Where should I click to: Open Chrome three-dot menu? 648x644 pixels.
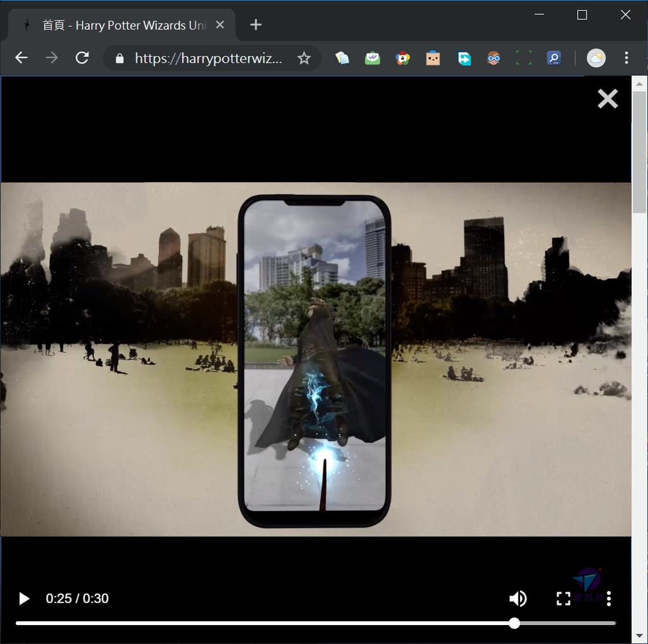click(626, 58)
